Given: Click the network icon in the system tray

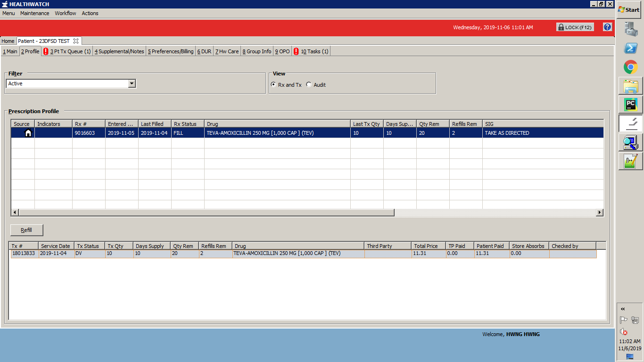Looking at the screenshot, I should click(635, 320).
